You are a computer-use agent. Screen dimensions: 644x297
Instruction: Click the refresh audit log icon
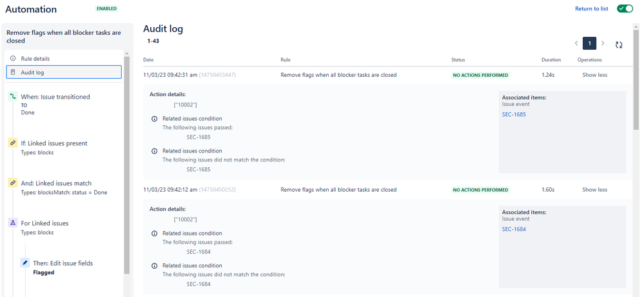pos(618,45)
